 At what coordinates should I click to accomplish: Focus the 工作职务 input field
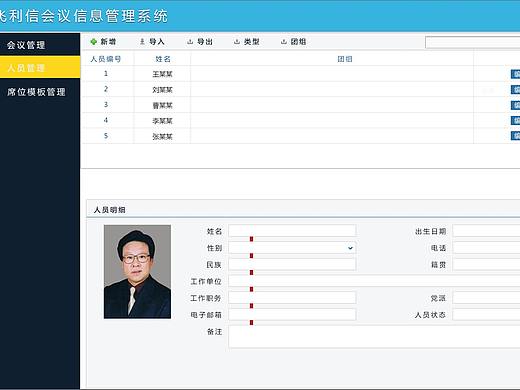[292, 298]
